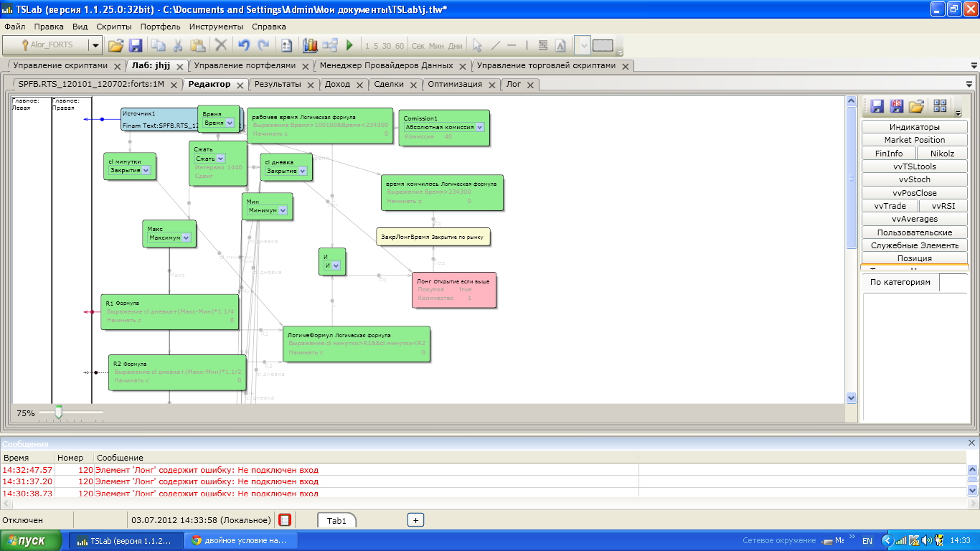
Task: Click the red square icon in status bar
Action: click(285, 520)
